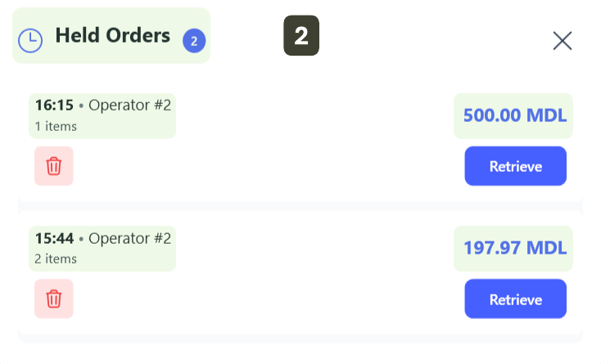Click the "2 items" label
This screenshot has height=364, width=601.
click(56, 259)
